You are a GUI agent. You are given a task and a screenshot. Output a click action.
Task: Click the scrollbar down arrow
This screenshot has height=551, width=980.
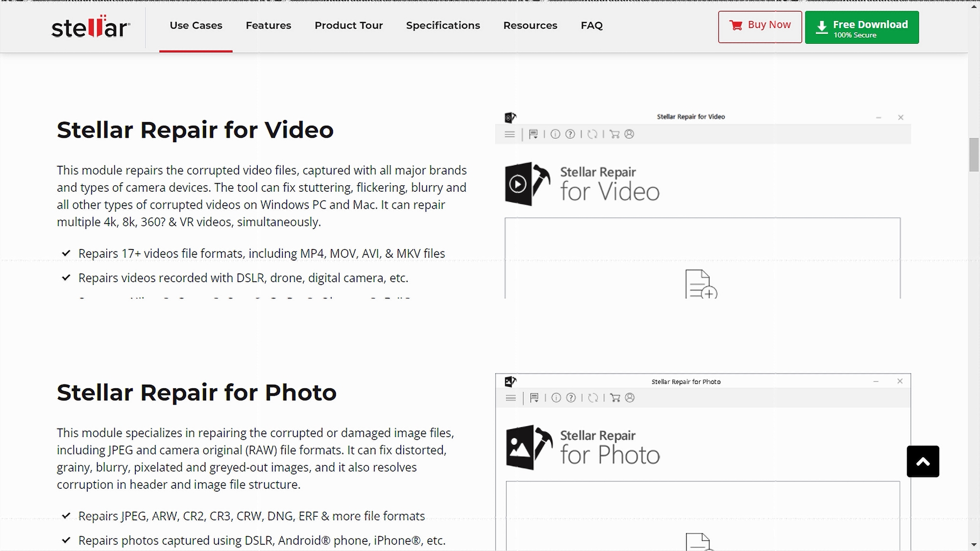[974, 545]
